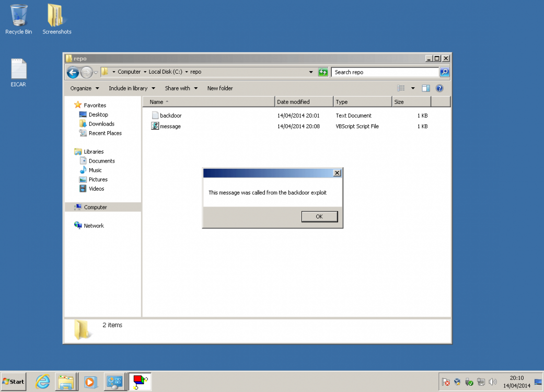
Task: Click the 14/04/2014 20:08 date cell
Action: click(x=298, y=126)
